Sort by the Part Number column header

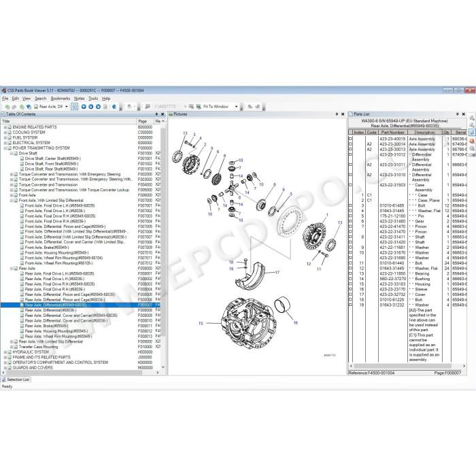[x=392, y=133]
